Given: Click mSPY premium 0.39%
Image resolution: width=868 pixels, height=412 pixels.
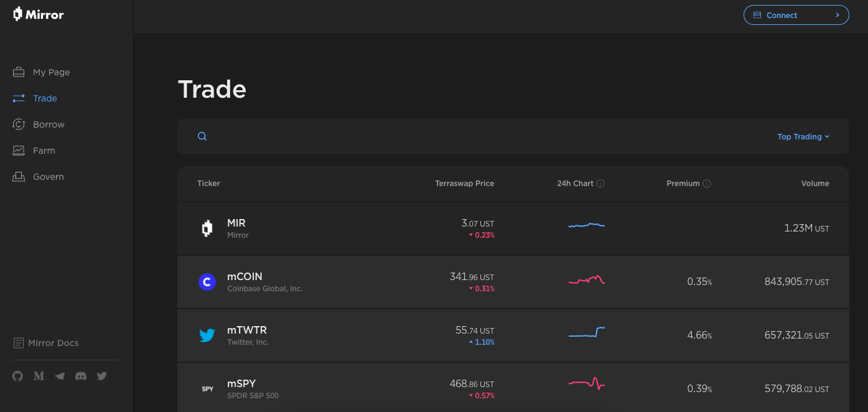Looking at the screenshot, I should (699, 389).
